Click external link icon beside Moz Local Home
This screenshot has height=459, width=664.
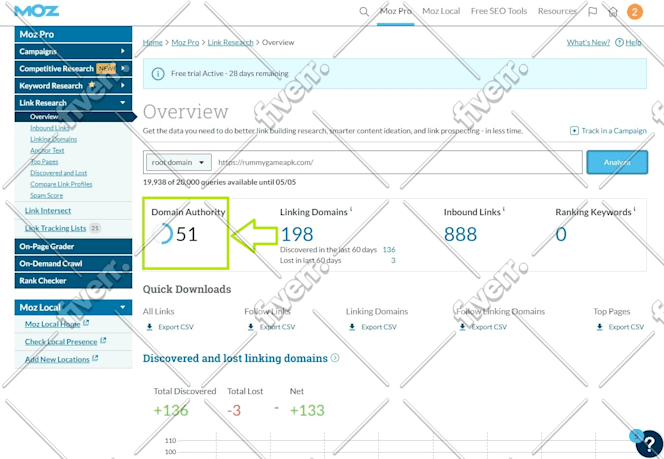tap(86, 323)
